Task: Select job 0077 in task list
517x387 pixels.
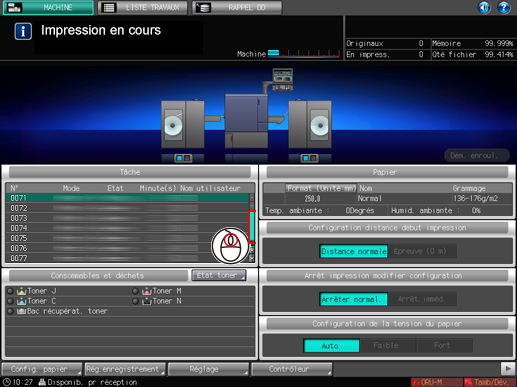Action: click(x=127, y=258)
